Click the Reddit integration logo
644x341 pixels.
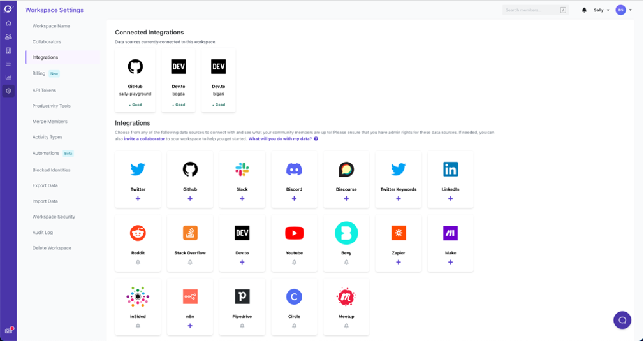click(138, 233)
